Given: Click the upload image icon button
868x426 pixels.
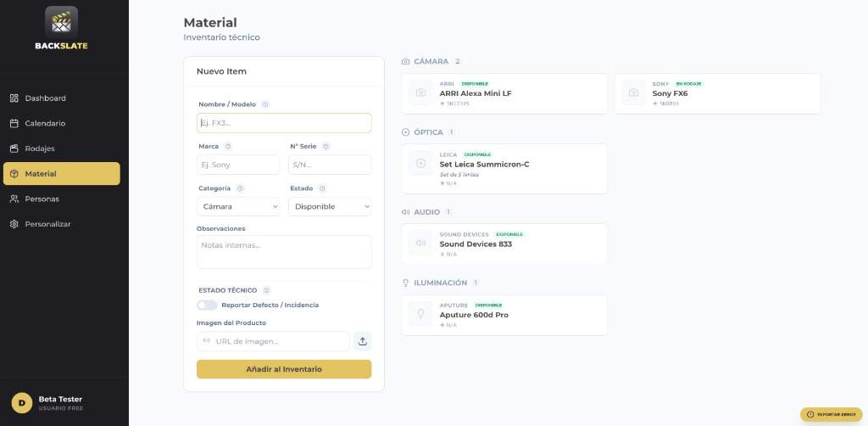Looking at the screenshot, I should tap(363, 341).
